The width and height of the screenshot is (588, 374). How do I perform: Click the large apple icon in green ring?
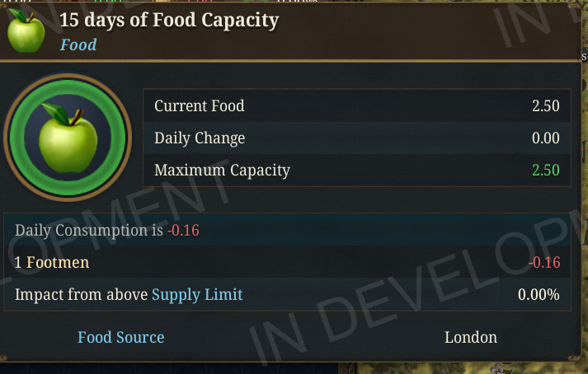tap(68, 137)
